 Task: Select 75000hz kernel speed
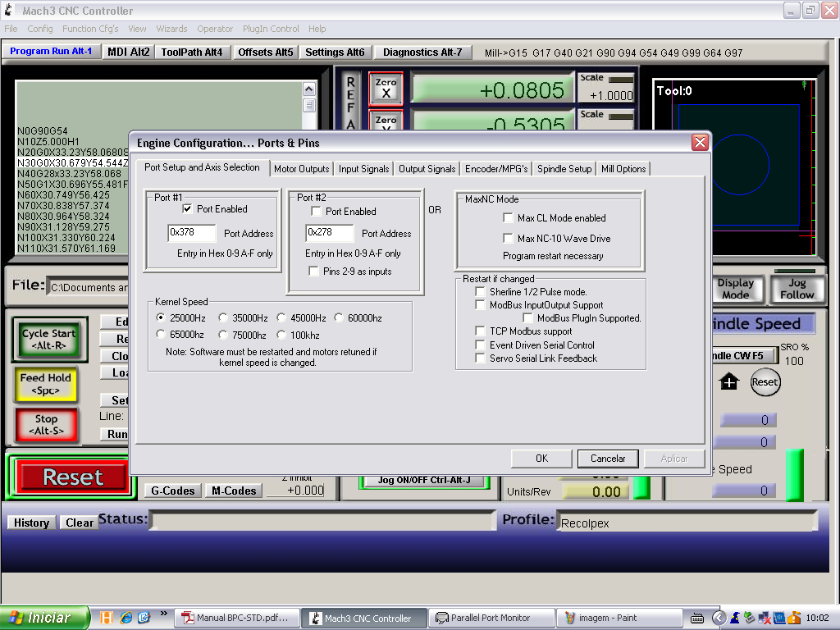[223, 335]
